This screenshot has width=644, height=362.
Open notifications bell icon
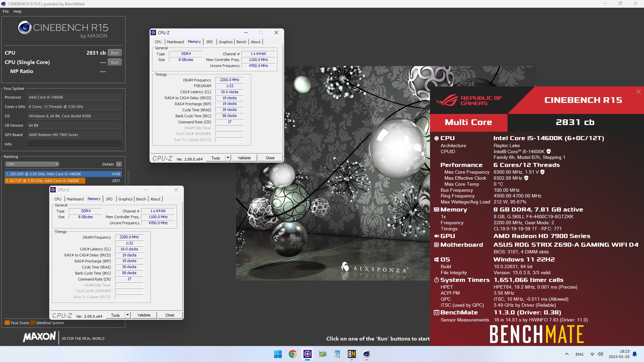634,354
